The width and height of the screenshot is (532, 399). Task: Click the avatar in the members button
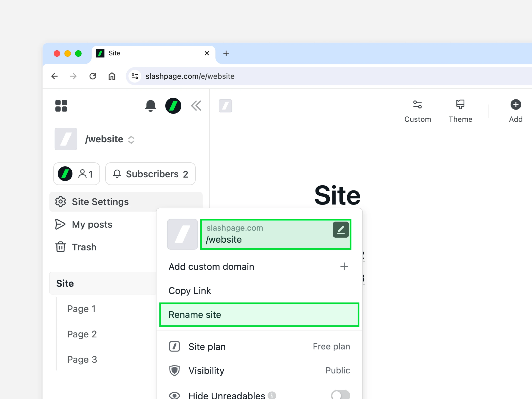pyautogui.click(x=65, y=174)
